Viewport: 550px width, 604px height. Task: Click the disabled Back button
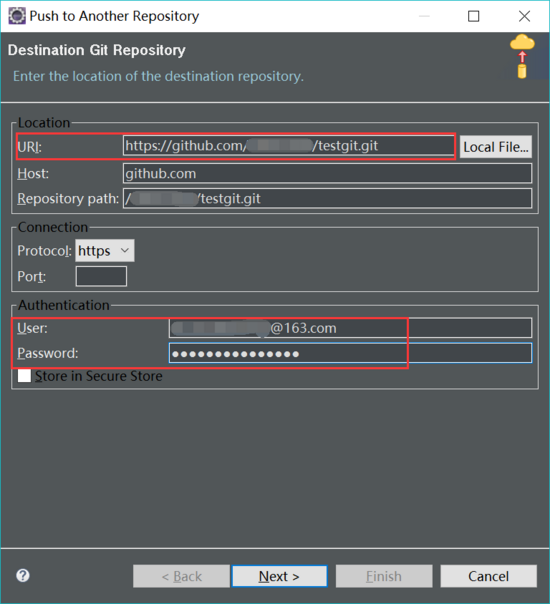[181, 576]
